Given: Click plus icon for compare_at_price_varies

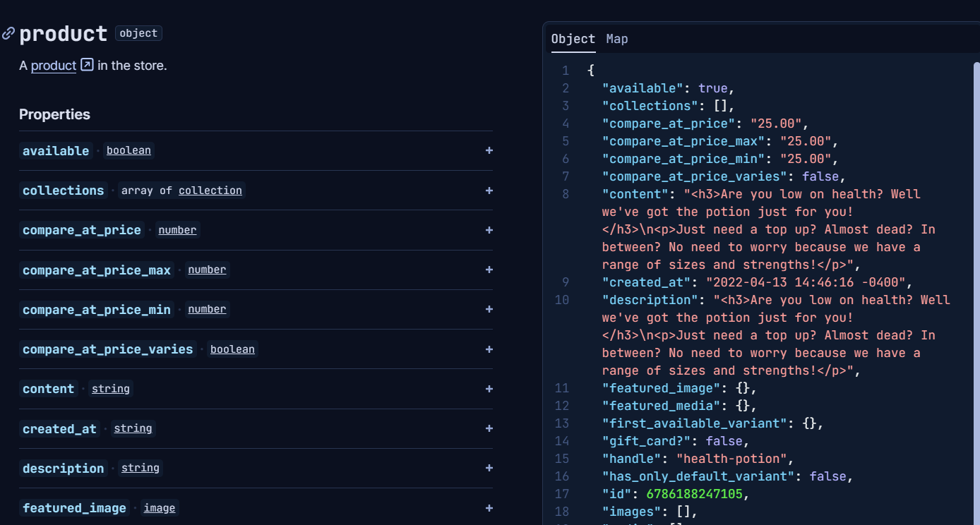Looking at the screenshot, I should tap(489, 349).
